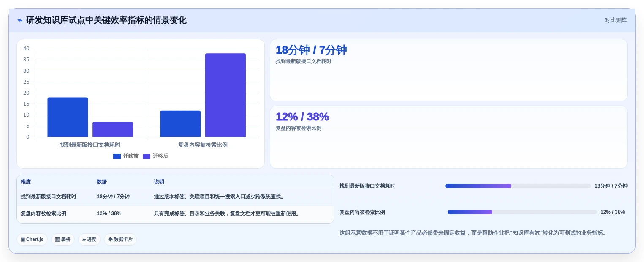The height and width of the screenshot is (262, 644).
Task: Click the 数据卡片 tag chip
Action: [x=120, y=240]
